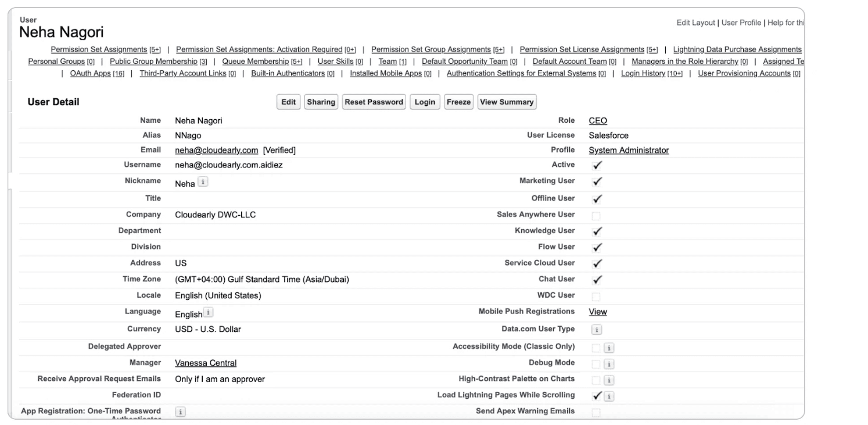Open the User Profile link
Viewport: 868px width, 425px height.
[x=741, y=23]
